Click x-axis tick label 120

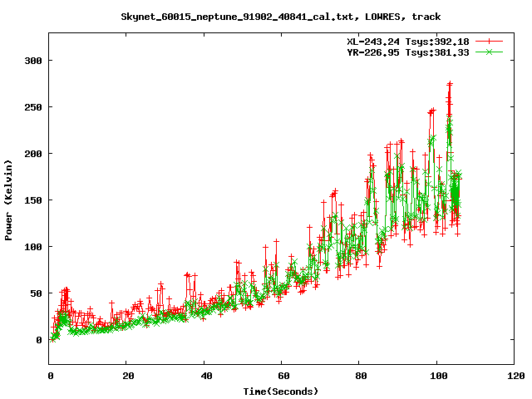click(516, 376)
